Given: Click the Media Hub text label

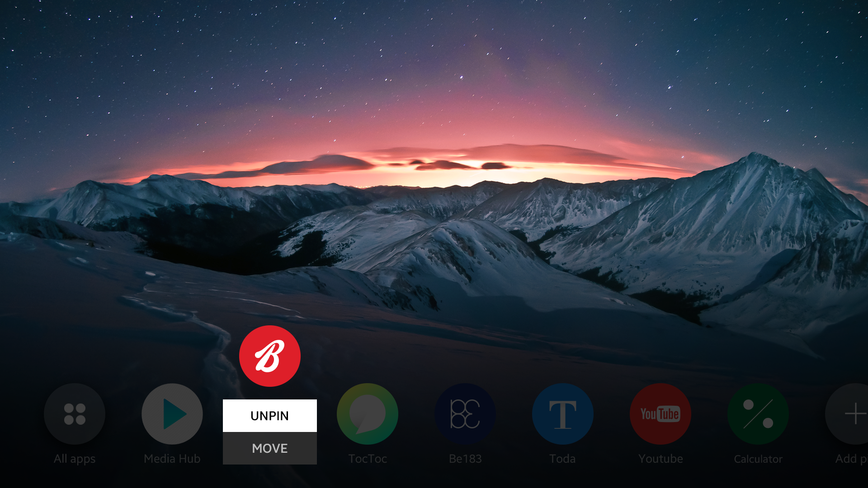Looking at the screenshot, I should coord(172,459).
